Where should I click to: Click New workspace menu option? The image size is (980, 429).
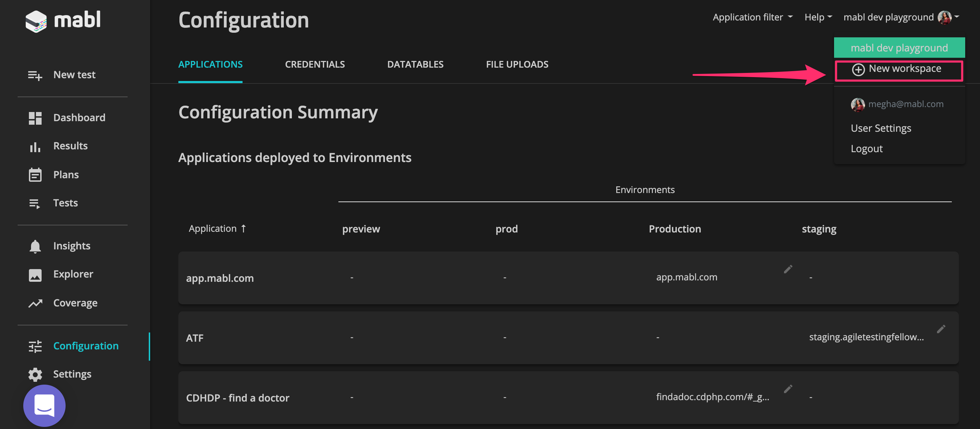(x=899, y=70)
